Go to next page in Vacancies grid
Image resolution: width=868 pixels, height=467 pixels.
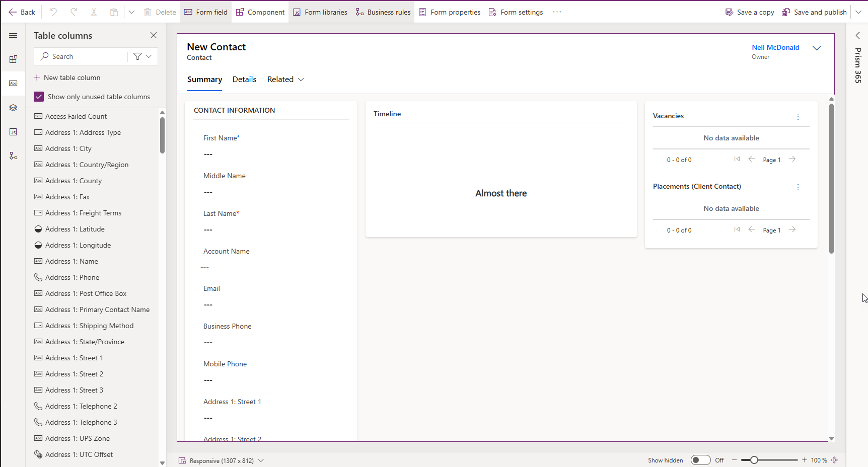[x=792, y=159]
